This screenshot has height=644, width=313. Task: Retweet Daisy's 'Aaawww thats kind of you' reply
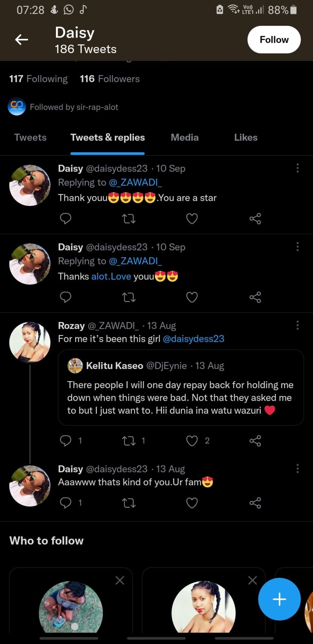click(x=129, y=502)
